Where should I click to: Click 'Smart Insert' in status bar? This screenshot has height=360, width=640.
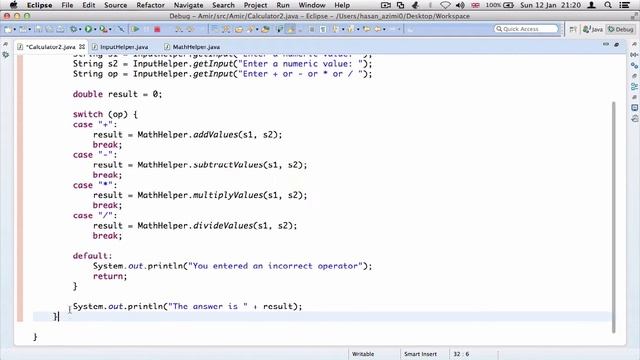pyautogui.click(x=420, y=354)
